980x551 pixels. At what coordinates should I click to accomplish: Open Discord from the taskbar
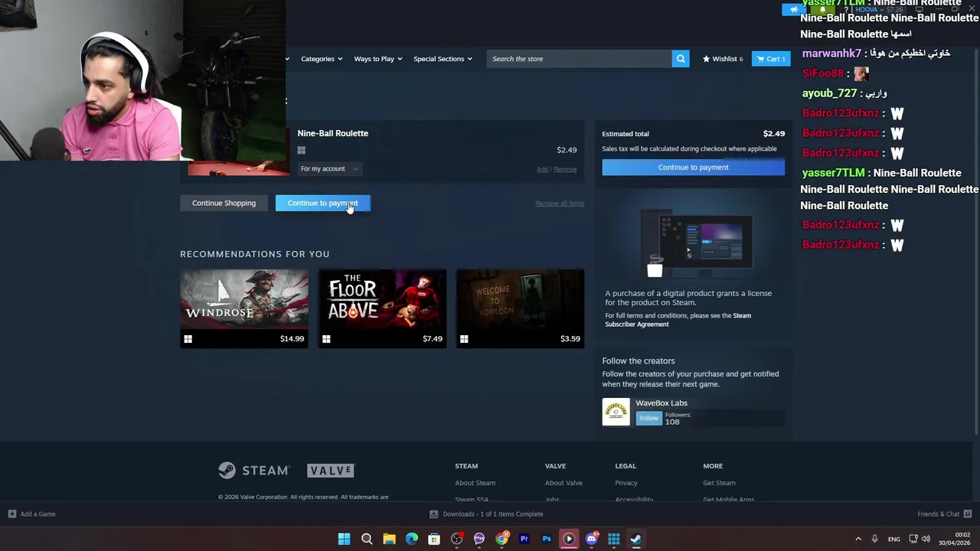click(591, 539)
